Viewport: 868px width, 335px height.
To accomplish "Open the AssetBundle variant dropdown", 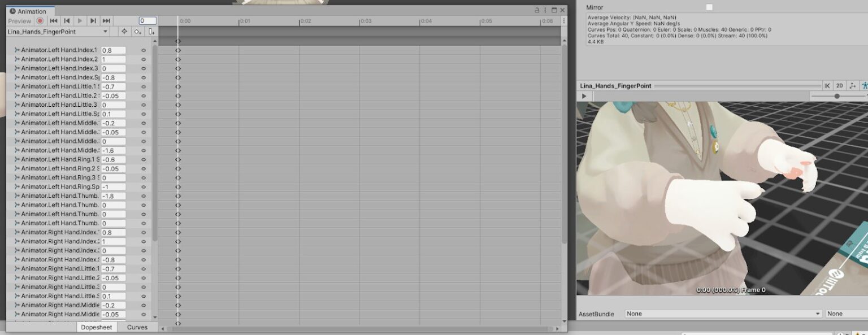I will pyautogui.click(x=846, y=314).
